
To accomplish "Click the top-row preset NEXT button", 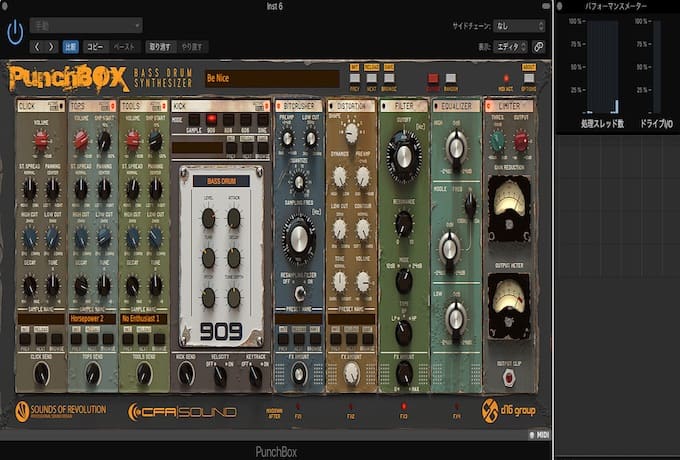I will pos(372,78).
